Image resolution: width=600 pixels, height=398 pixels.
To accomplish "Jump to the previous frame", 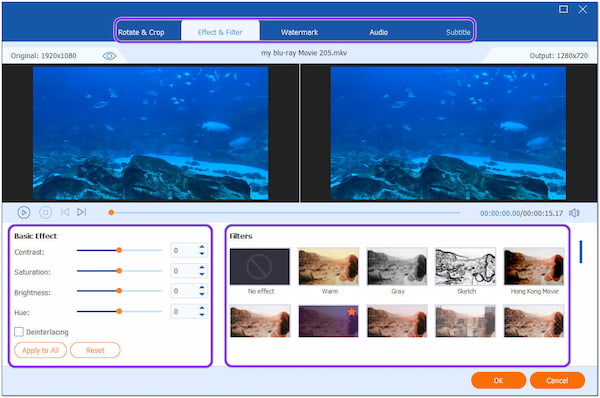I will click(65, 212).
